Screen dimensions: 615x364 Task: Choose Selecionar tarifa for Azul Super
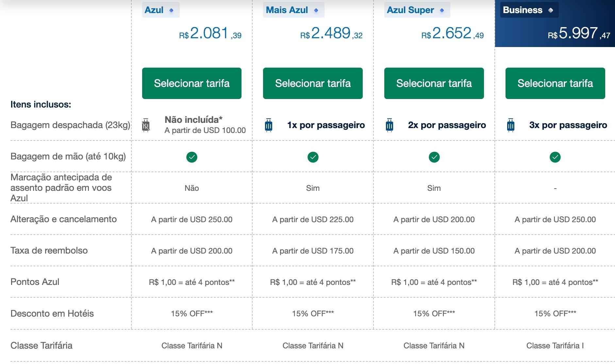pyautogui.click(x=434, y=83)
